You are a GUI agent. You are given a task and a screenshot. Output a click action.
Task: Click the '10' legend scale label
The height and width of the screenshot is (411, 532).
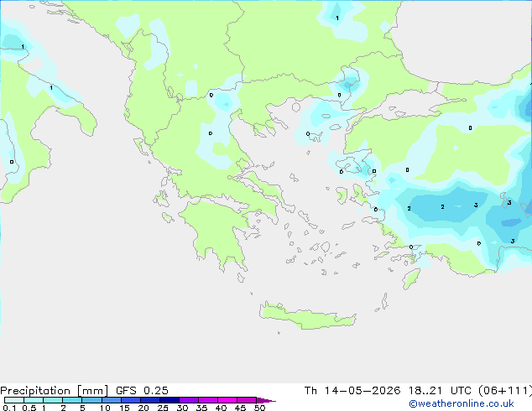coord(105,408)
